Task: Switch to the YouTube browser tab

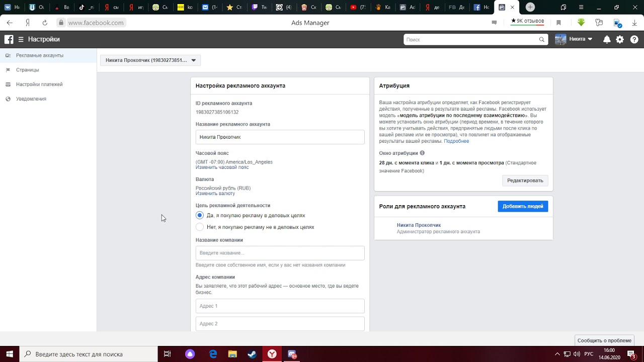Action: coord(357,7)
